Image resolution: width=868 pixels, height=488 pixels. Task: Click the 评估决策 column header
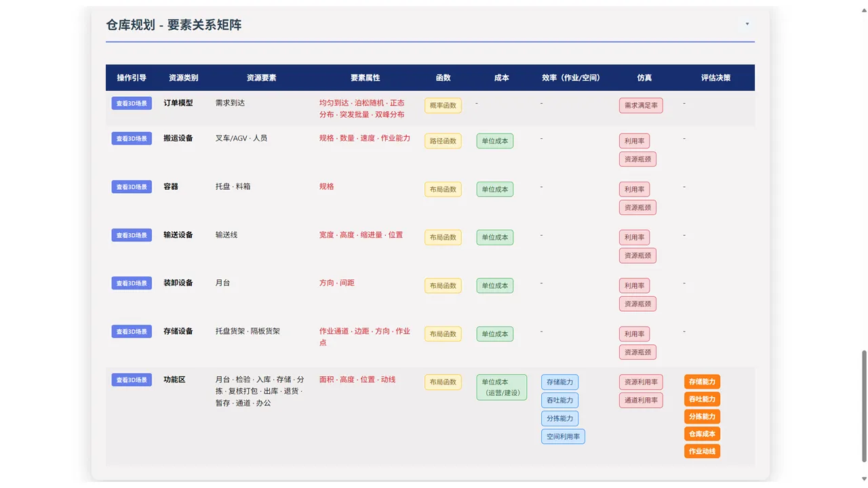click(715, 78)
